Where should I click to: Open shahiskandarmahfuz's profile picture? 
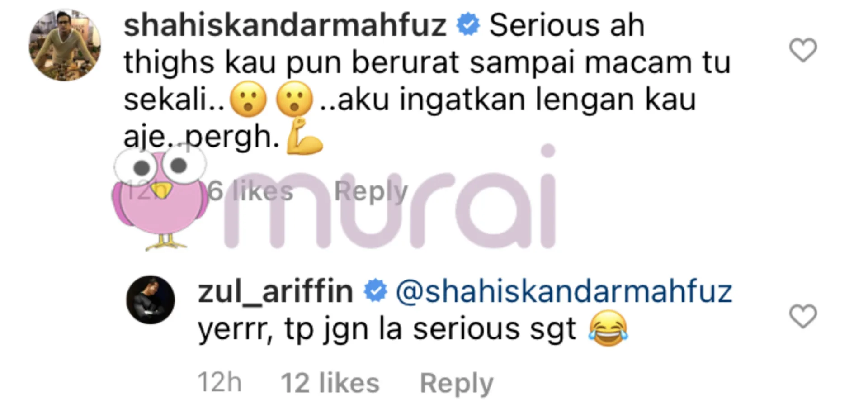coord(65,45)
